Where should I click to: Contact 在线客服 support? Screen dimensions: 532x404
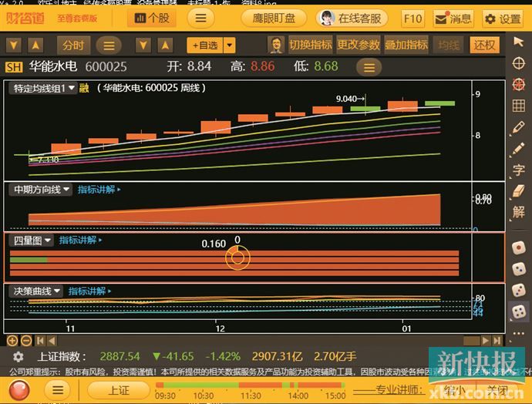coord(352,19)
